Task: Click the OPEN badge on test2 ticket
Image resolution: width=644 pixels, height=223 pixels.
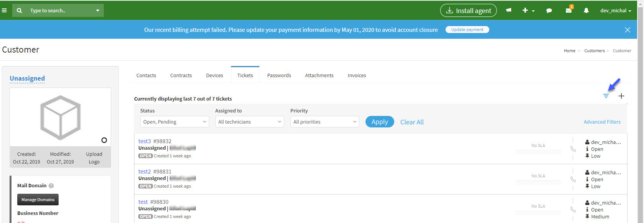Action: point(146,186)
